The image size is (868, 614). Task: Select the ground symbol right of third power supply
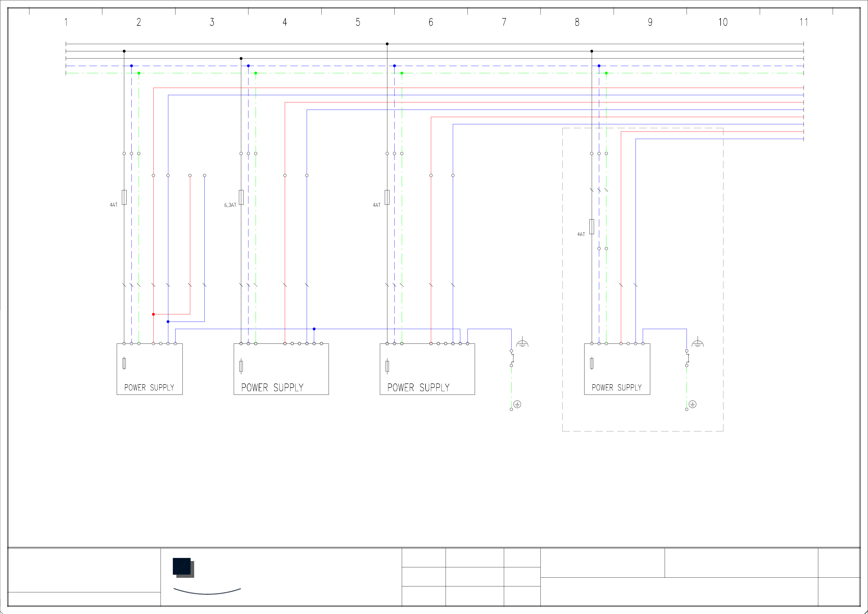pos(522,343)
